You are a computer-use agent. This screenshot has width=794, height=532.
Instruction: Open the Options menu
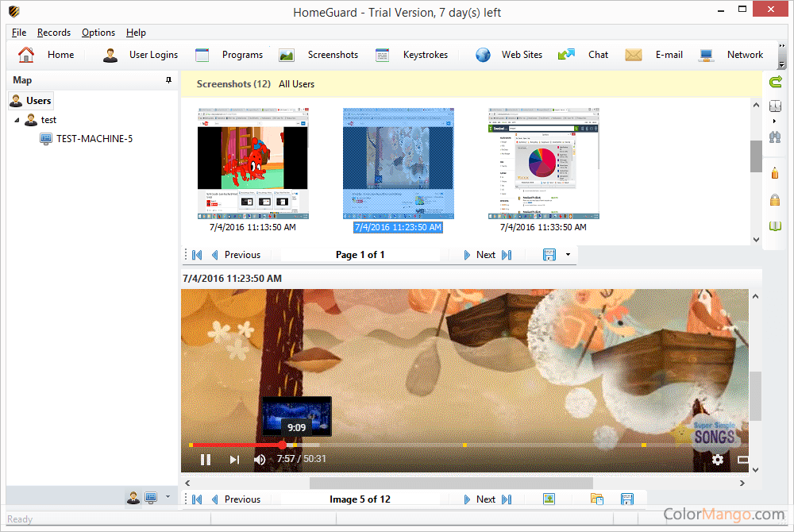(98, 33)
